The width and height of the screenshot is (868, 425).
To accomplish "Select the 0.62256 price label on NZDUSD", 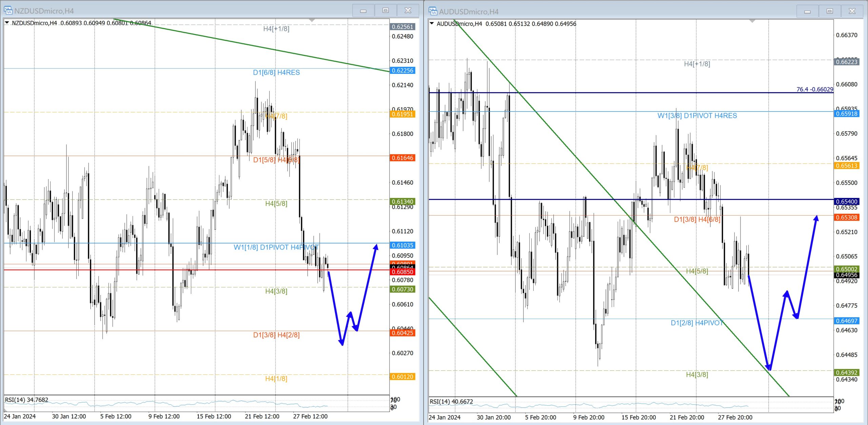I will coord(402,70).
